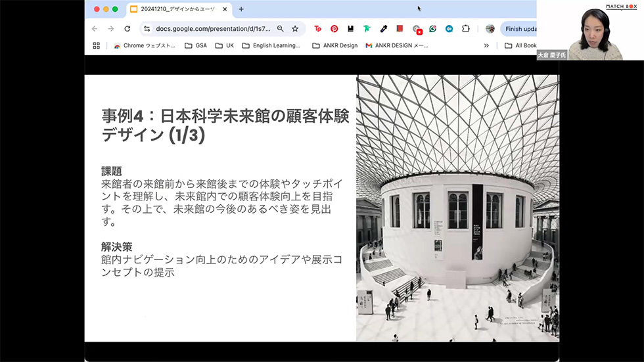
Task: Open the Pinterest extension
Action: coord(334,29)
